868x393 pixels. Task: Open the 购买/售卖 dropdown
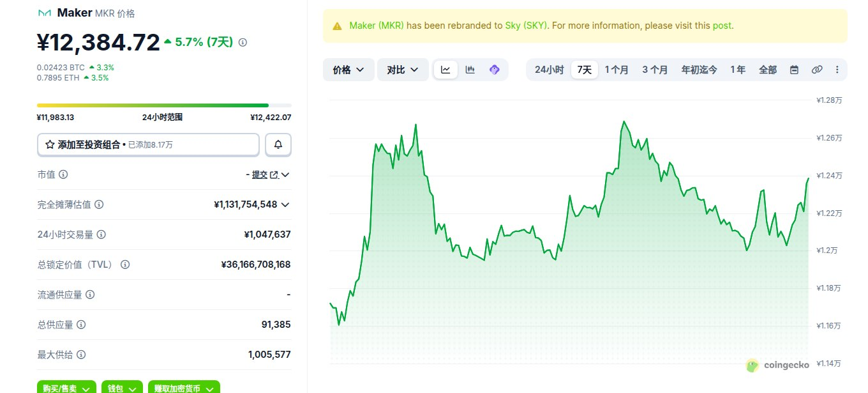coord(67,388)
